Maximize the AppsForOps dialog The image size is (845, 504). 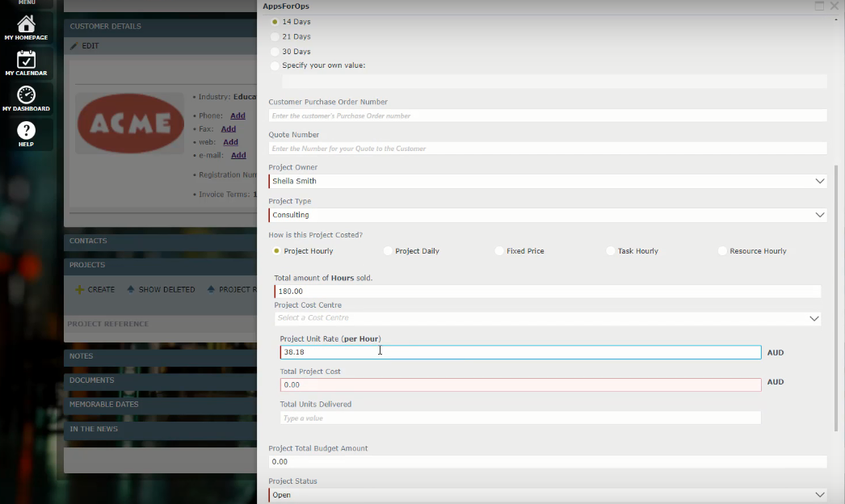pos(819,6)
